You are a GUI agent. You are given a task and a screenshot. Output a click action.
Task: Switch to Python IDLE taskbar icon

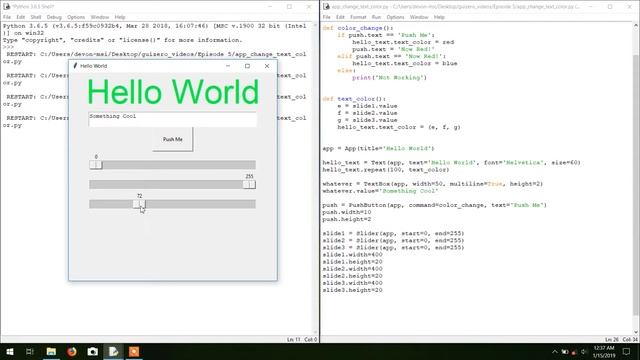[113, 351]
